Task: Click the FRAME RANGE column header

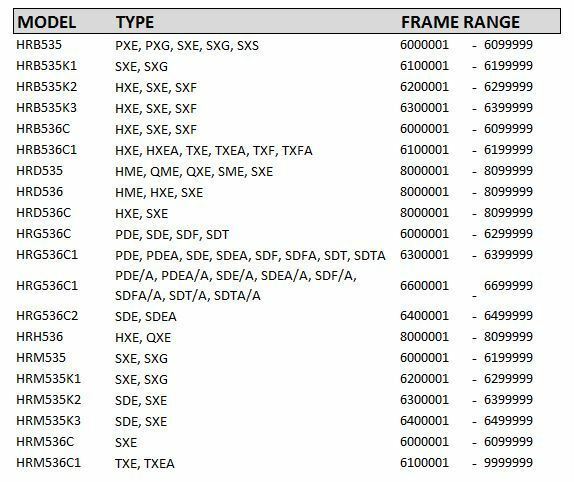Action: click(x=461, y=22)
